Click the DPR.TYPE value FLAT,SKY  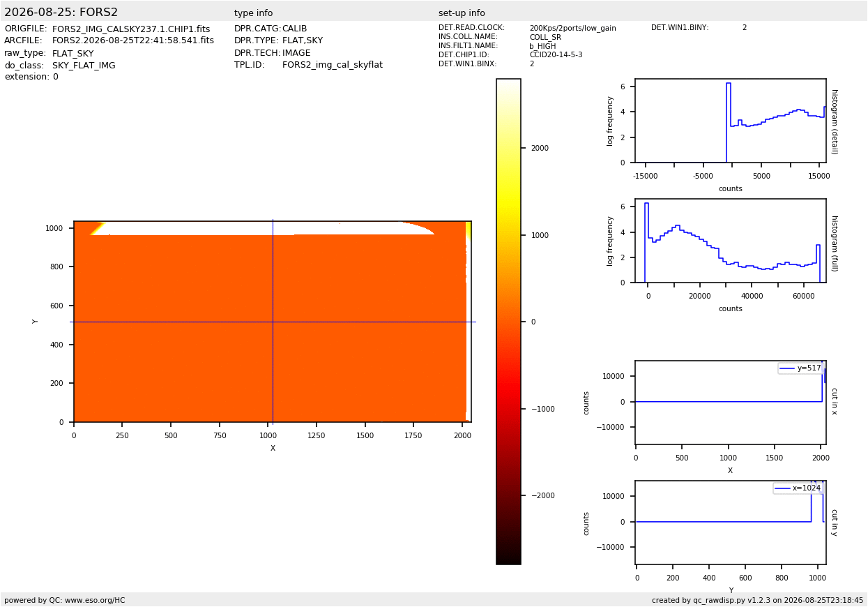(303, 41)
